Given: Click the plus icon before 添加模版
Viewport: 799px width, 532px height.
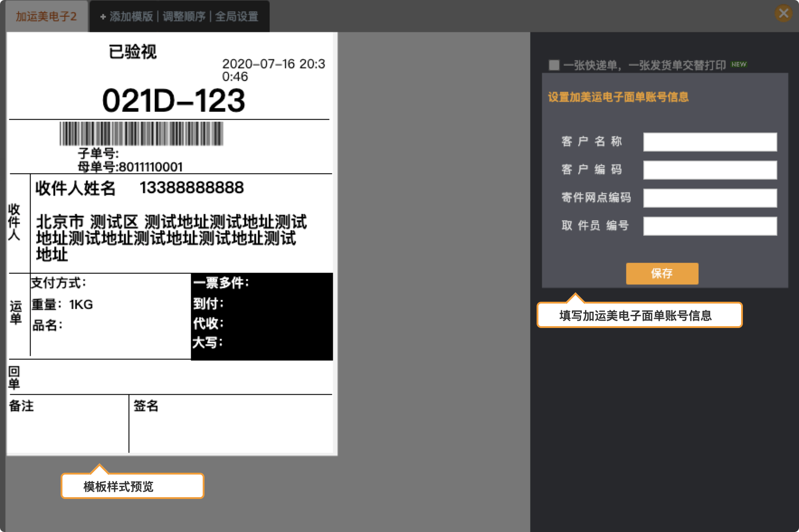Looking at the screenshot, I should tap(103, 17).
